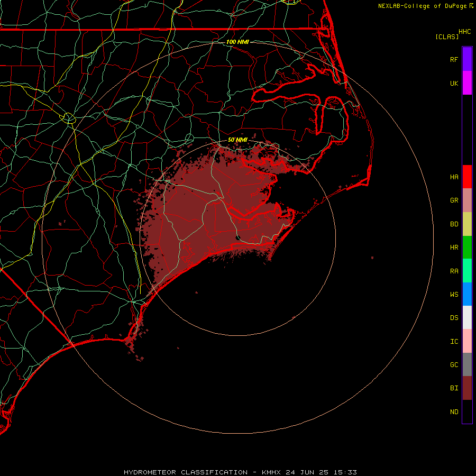Click the GC gray legend swatch
476x476 pixels.
pos(467,364)
